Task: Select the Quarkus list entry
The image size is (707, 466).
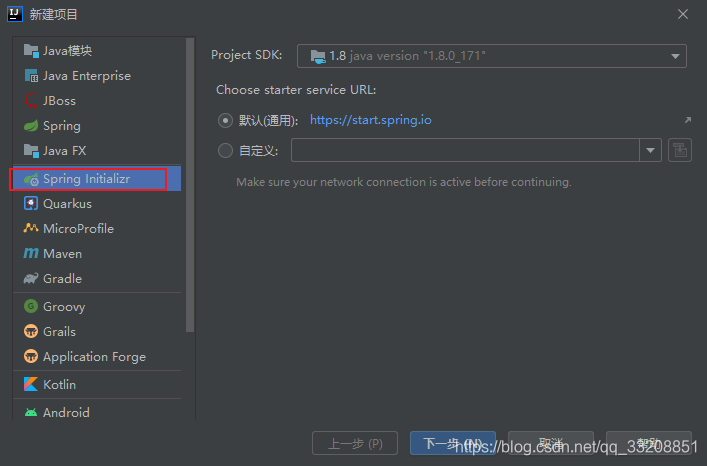Action: pyautogui.click(x=97, y=204)
